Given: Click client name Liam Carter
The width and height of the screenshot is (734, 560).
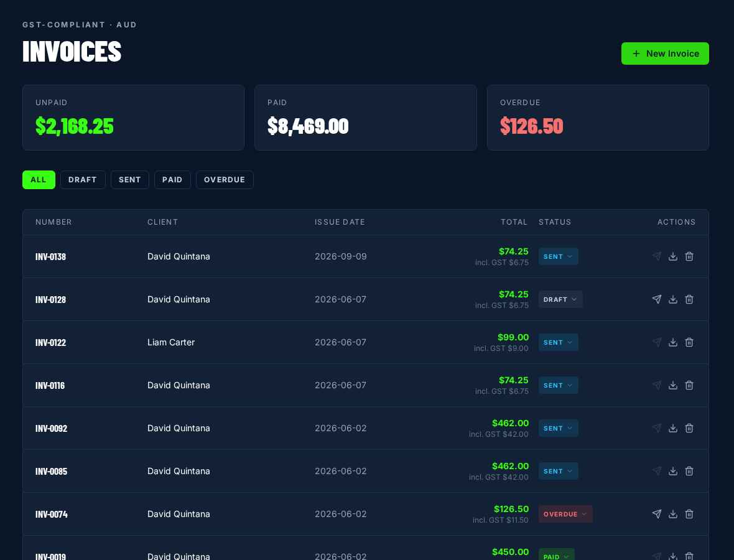Looking at the screenshot, I should point(171,342).
